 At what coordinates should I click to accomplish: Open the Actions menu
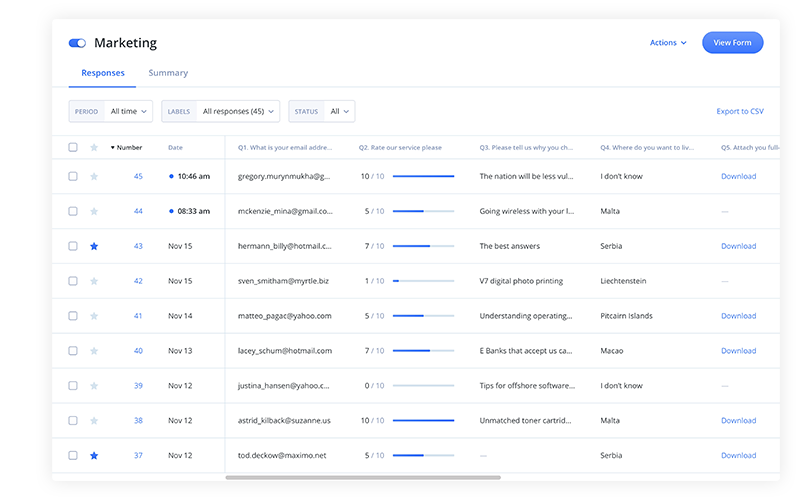[668, 43]
